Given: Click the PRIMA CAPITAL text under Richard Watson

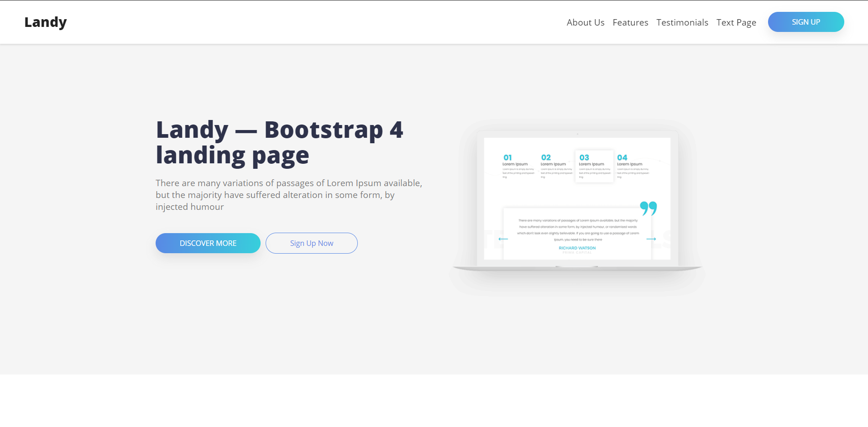Looking at the screenshot, I should pos(577,253).
